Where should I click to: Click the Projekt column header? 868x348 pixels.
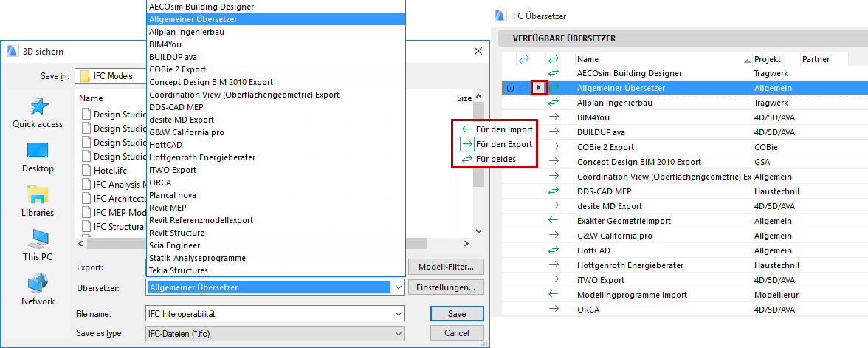tap(775, 59)
